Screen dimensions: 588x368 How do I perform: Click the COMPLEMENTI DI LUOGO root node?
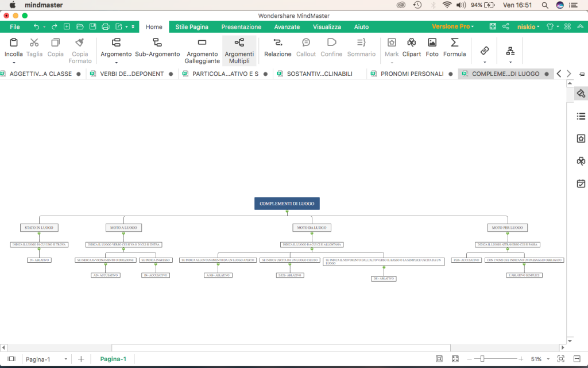[287, 203]
